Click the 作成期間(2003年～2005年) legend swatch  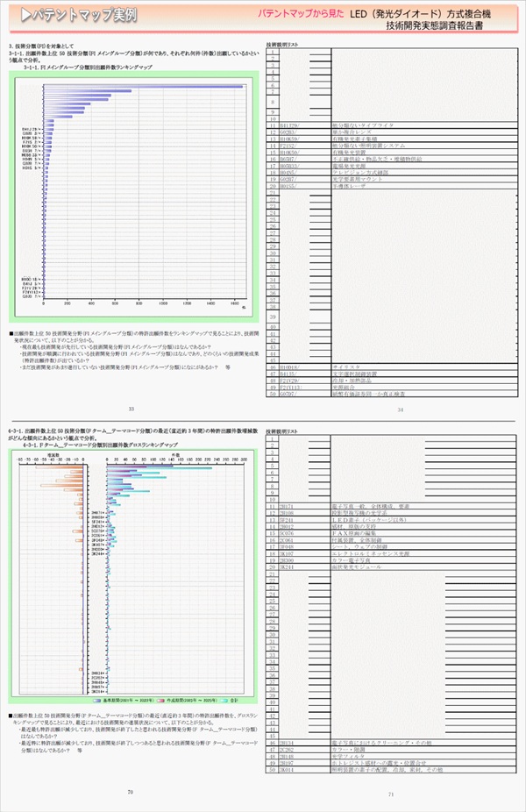(x=157, y=701)
